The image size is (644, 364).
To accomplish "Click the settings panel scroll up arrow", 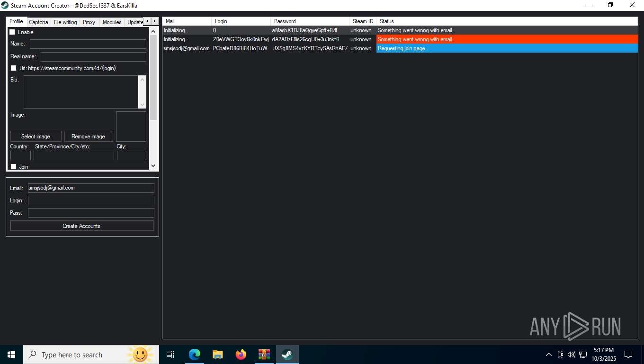I will [x=153, y=31].
